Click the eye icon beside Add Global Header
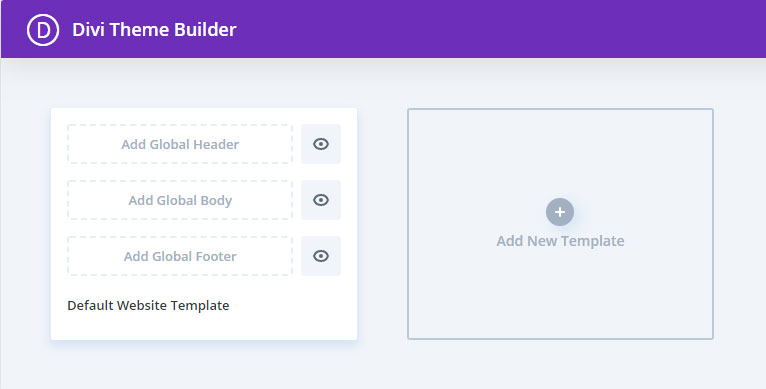Image resolution: width=766 pixels, height=389 pixels. pyautogui.click(x=321, y=144)
